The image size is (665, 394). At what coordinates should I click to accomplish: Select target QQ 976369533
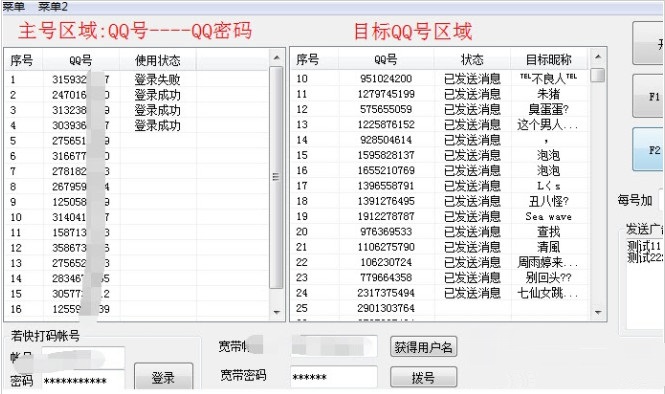tap(386, 232)
